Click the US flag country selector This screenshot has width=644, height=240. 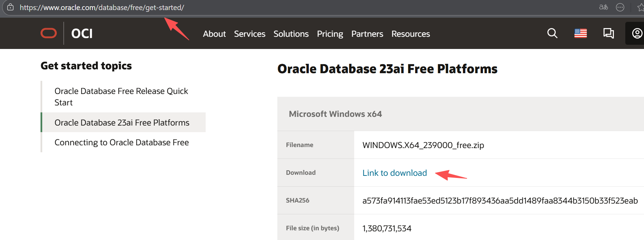pyautogui.click(x=581, y=33)
